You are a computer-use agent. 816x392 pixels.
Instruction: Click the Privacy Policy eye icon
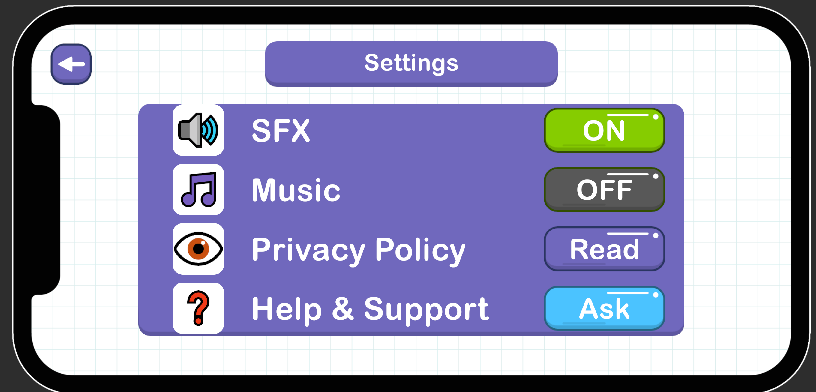198,249
